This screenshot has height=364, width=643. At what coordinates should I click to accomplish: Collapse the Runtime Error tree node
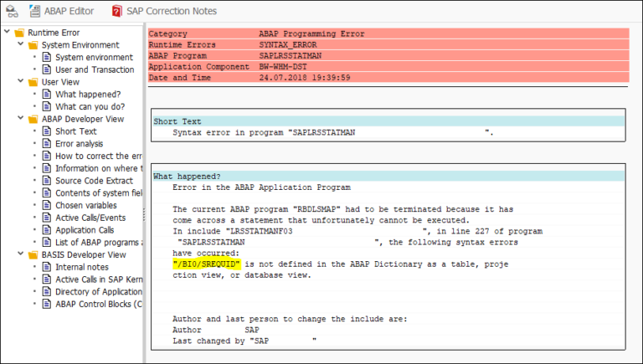coord(7,33)
